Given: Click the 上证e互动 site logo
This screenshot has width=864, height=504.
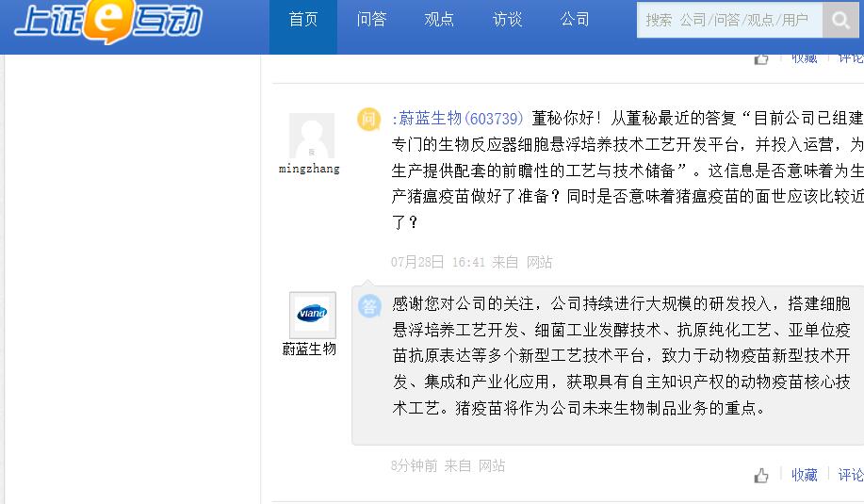Looking at the screenshot, I should click(x=108, y=21).
